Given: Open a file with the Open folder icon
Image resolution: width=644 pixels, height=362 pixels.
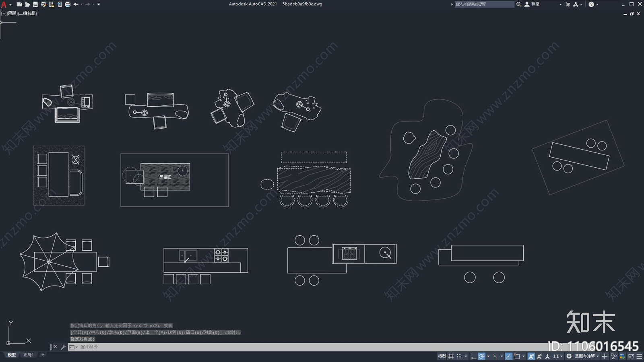Looking at the screenshot, I should click(27, 4).
